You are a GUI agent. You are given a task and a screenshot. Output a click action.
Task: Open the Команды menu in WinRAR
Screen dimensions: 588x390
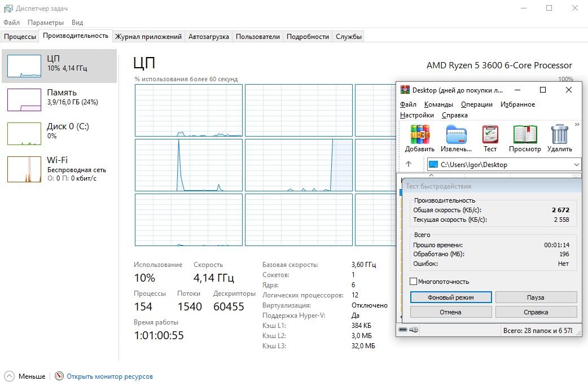pyautogui.click(x=438, y=104)
